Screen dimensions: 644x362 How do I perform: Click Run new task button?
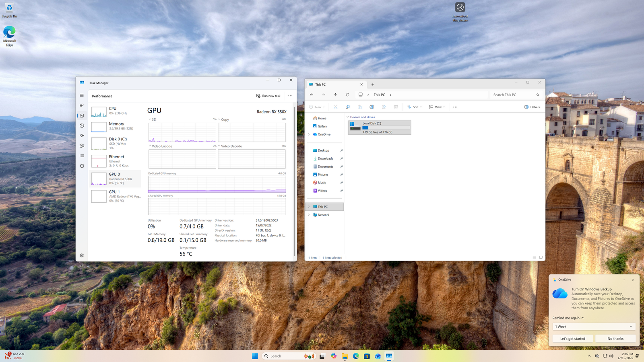(268, 96)
